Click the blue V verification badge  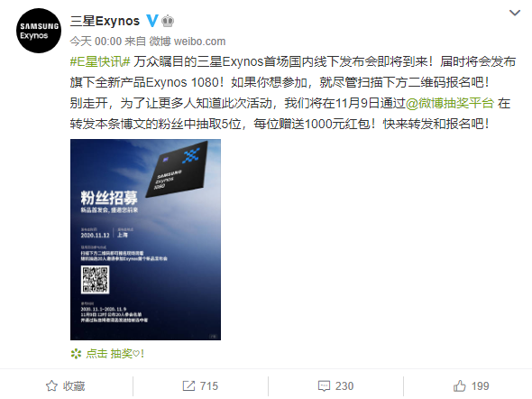[x=152, y=21]
